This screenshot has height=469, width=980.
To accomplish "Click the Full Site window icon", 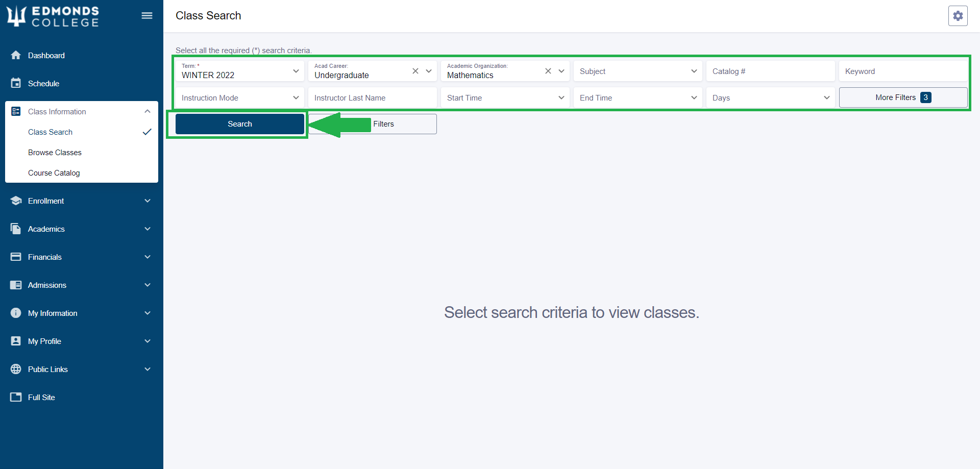I will [x=16, y=397].
